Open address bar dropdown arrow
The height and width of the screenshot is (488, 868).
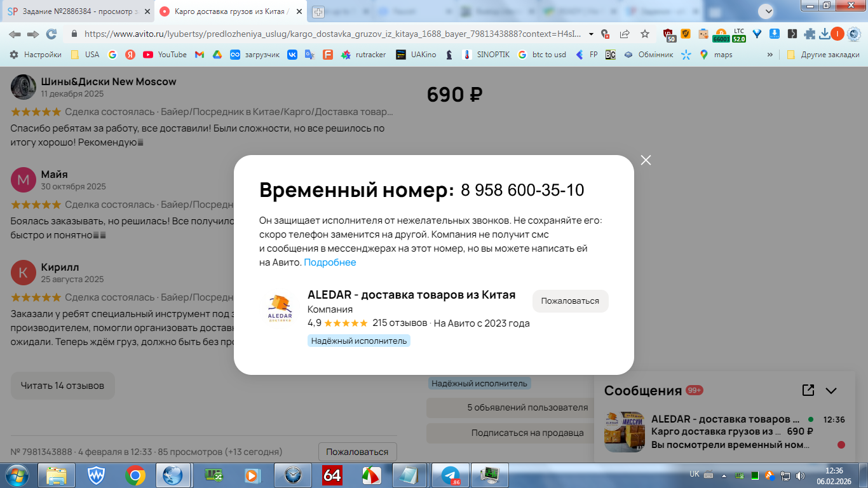(x=591, y=34)
